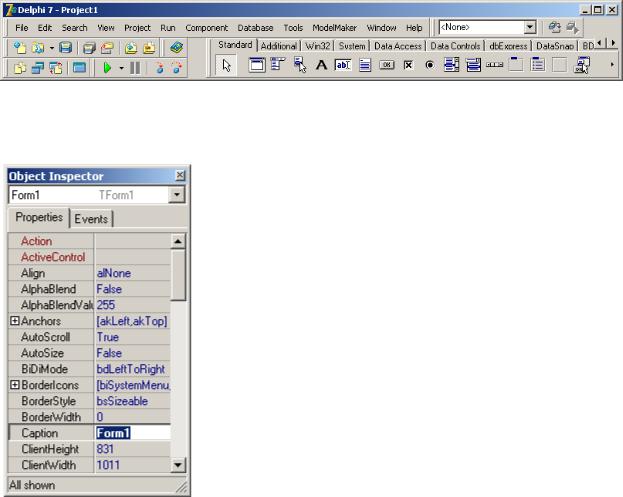
Task: Select the ComboBox component icon
Action: point(473,65)
